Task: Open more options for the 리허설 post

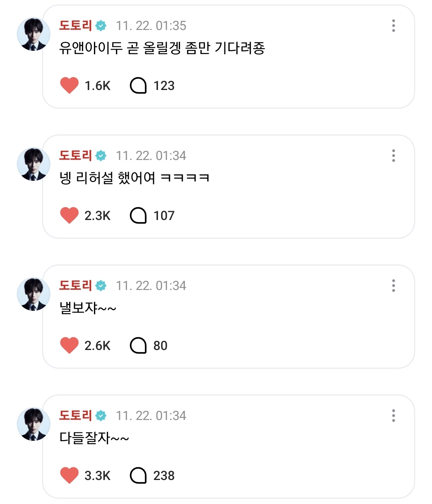Action: (394, 156)
